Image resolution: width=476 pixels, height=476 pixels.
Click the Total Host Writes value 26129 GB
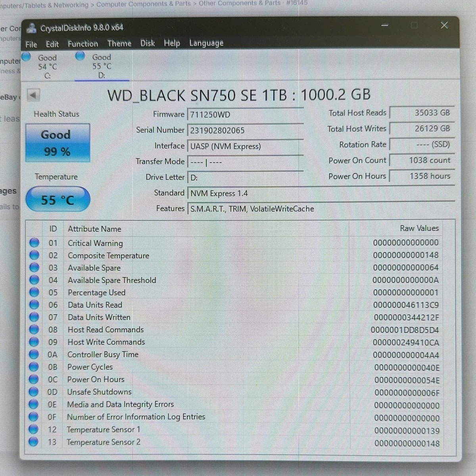coord(422,129)
